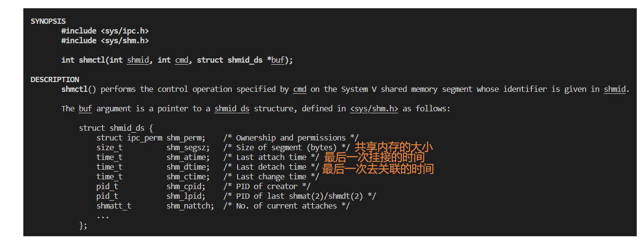This screenshot has width=644, height=245.
Task: Click underlined "buf" in the shmctl prototype
Action: [x=278, y=60]
